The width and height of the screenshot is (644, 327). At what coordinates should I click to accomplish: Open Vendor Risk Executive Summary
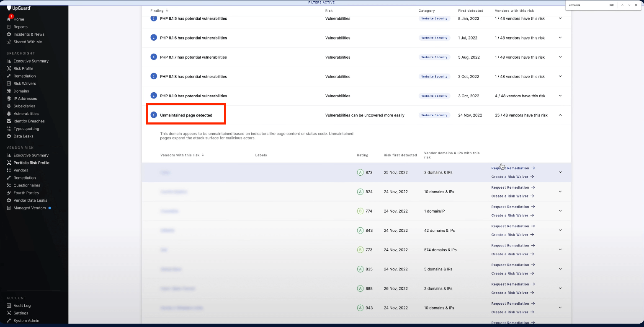pos(31,156)
